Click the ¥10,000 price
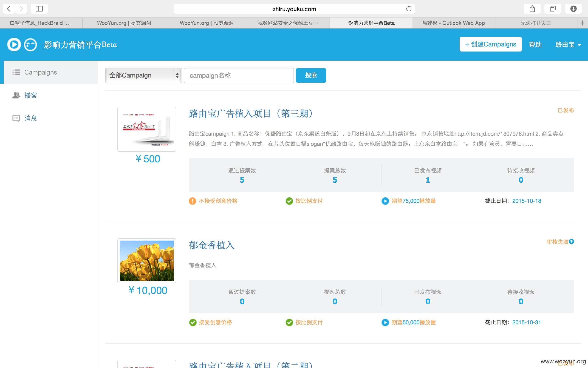The height and width of the screenshot is (368, 588). coord(148,290)
